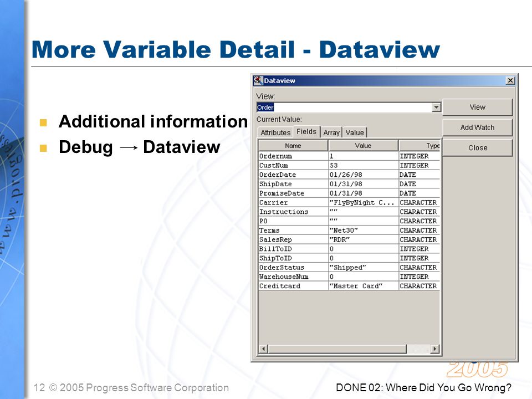This screenshot has width=532, height=399.
Task: Select the Terms field name
Action: coord(269,231)
